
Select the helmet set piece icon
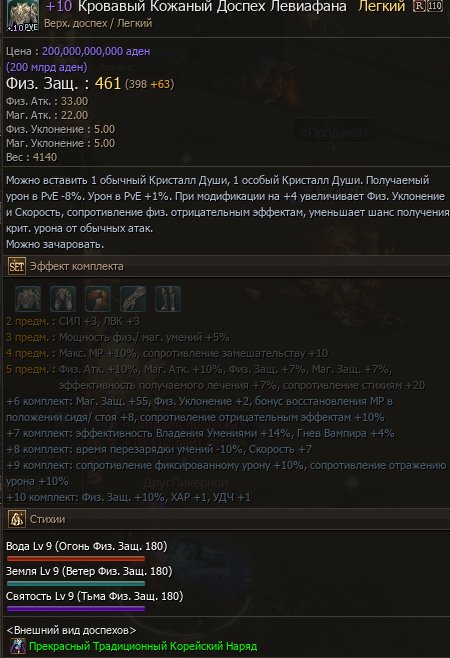pos(98,298)
